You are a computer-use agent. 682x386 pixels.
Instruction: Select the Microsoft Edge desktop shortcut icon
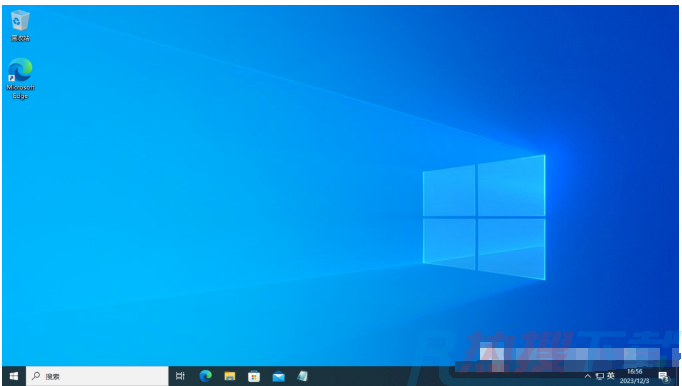pos(20,70)
